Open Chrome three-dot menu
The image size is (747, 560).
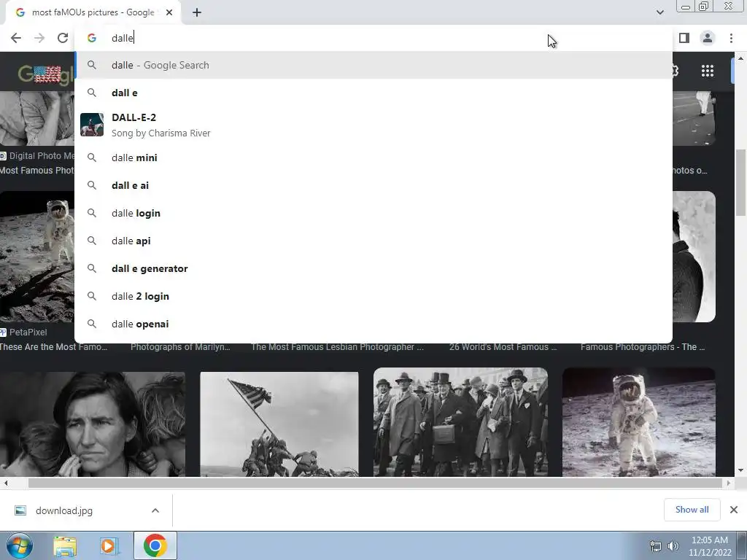(x=731, y=38)
